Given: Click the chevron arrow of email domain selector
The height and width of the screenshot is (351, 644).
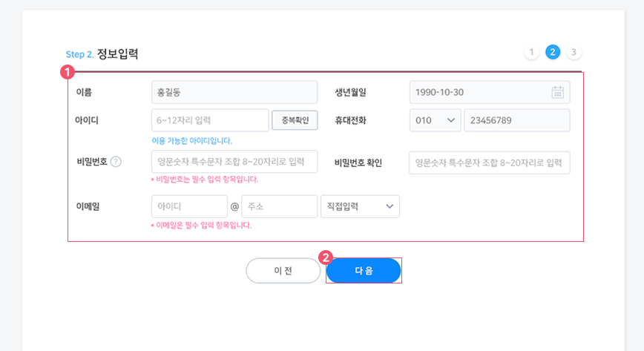Looking at the screenshot, I should pos(390,206).
